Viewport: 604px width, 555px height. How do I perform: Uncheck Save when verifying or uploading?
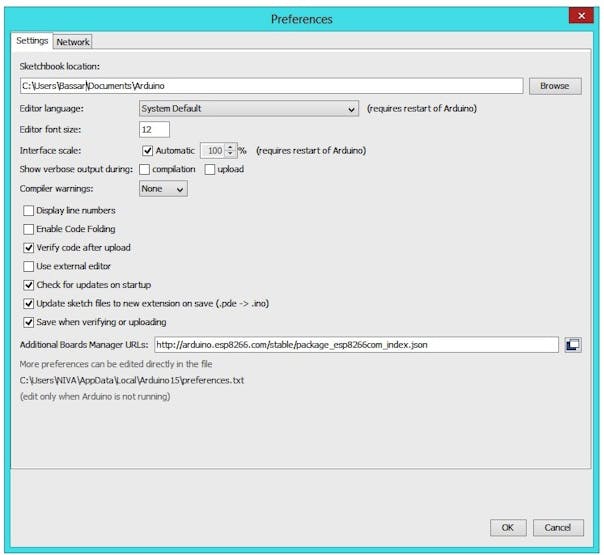coord(29,322)
